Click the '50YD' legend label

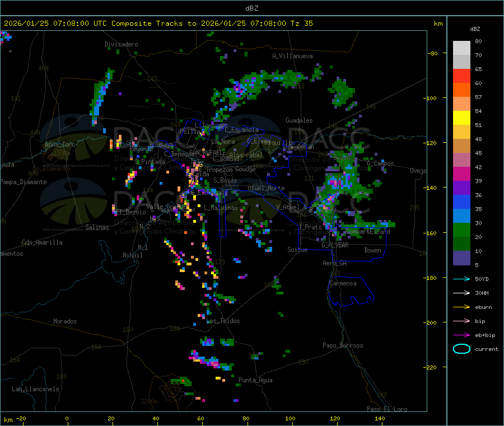click(482, 279)
